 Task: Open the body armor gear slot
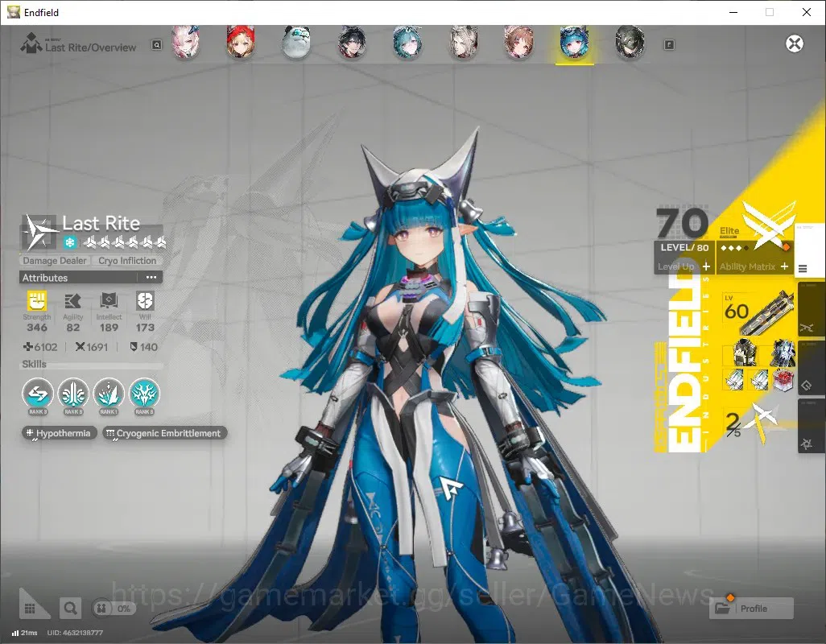tap(745, 353)
